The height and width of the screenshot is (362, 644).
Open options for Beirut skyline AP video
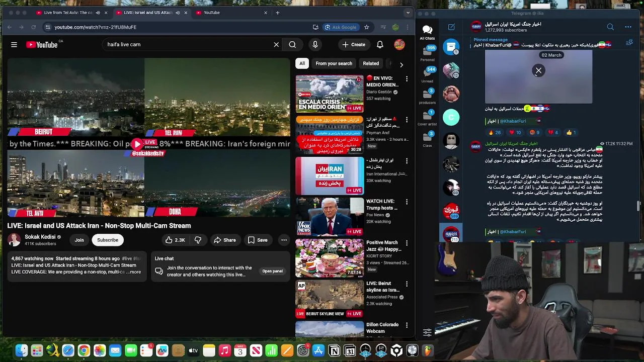[407, 284]
